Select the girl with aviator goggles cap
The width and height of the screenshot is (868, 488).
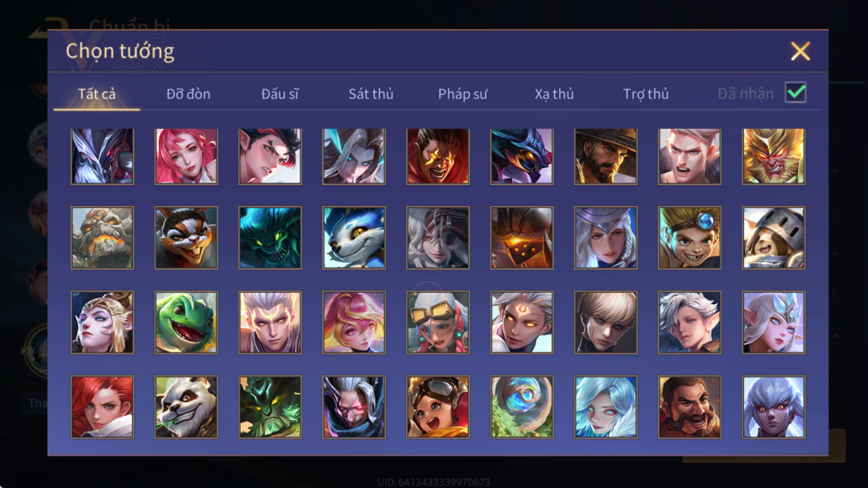point(438,407)
